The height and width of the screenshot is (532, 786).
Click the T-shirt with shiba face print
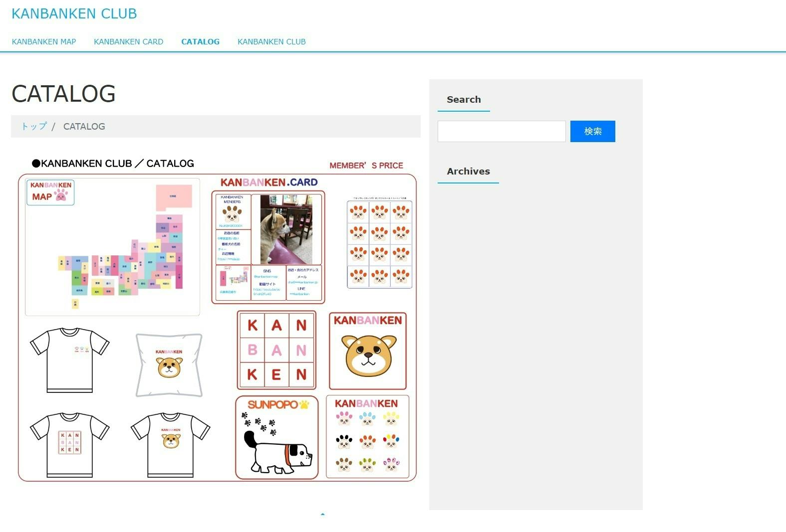tap(171, 444)
